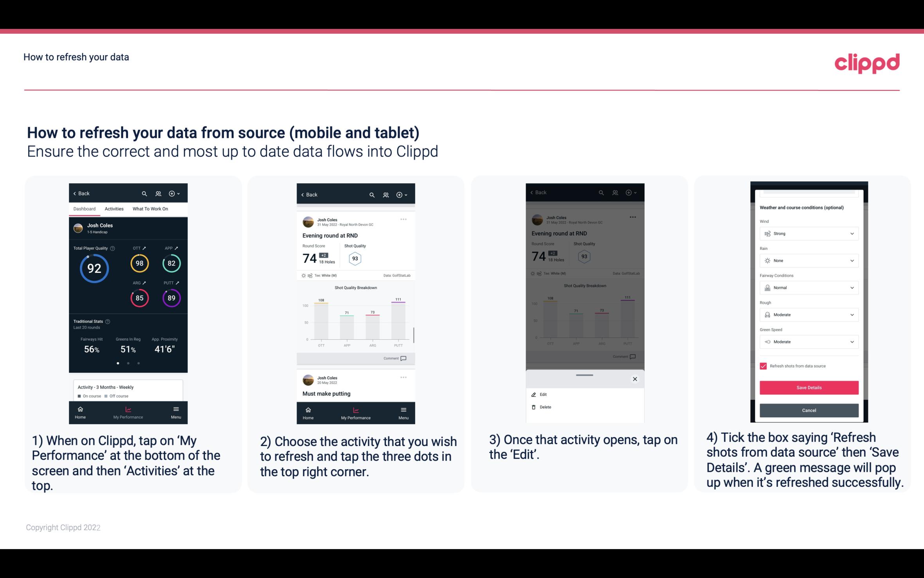Tap the Edit pencil icon
The height and width of the screenshot is (578, 924).
533,394
